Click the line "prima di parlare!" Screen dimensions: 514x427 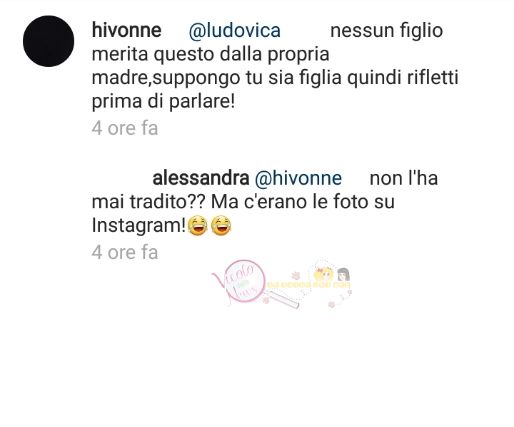[163, 102]
